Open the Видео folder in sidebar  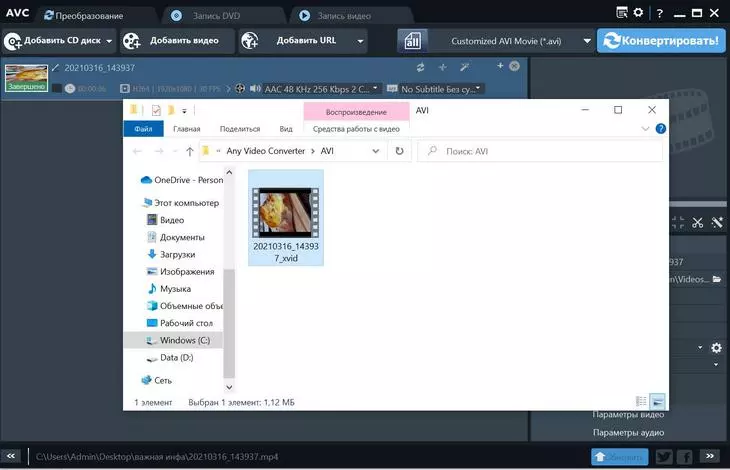point(166,220)
